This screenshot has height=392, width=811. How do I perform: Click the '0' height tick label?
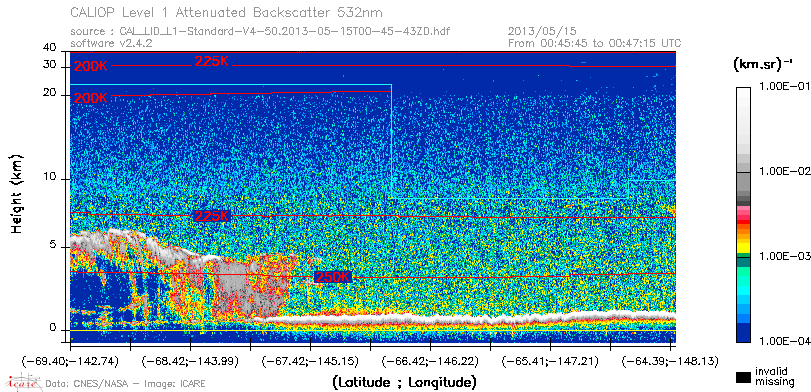52,328
